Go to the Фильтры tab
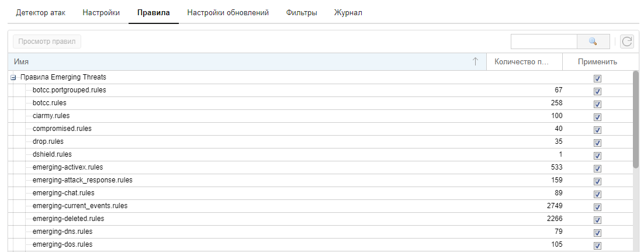Image resolution: width=644 pixels, height=252 pixels. point(302,13)
